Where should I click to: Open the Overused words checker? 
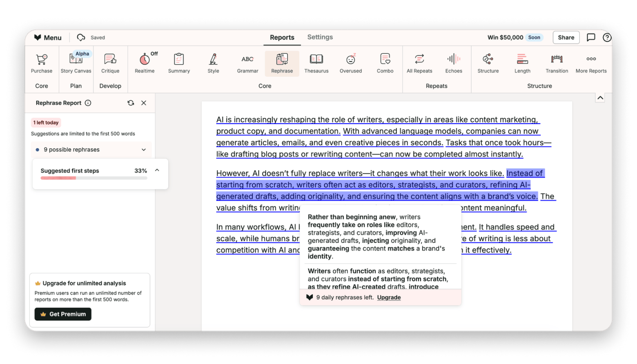[x=350, y=63]
